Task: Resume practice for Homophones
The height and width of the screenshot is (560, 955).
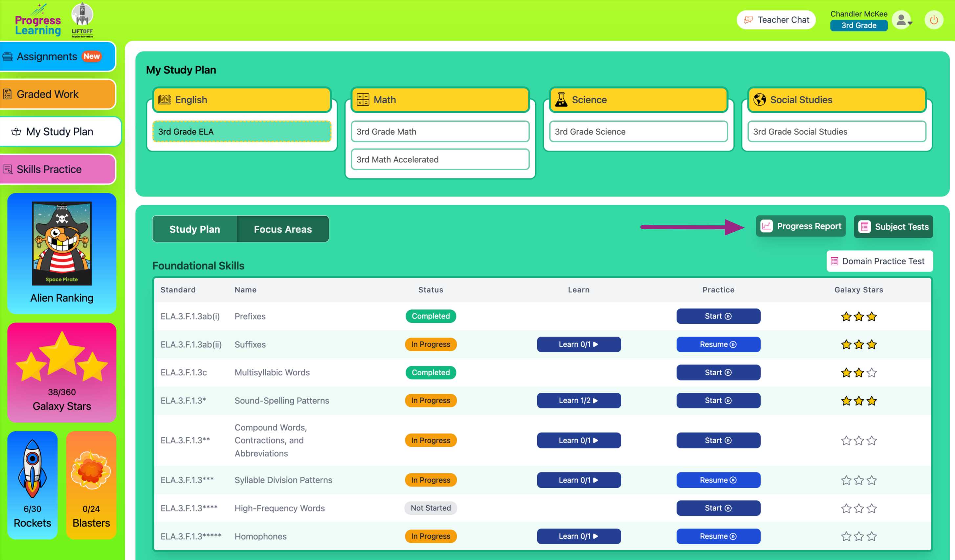Action: coord(718,536)
